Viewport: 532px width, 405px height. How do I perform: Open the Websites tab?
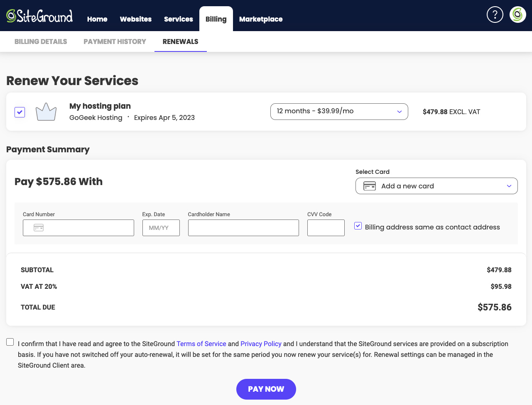click(136, 19)
